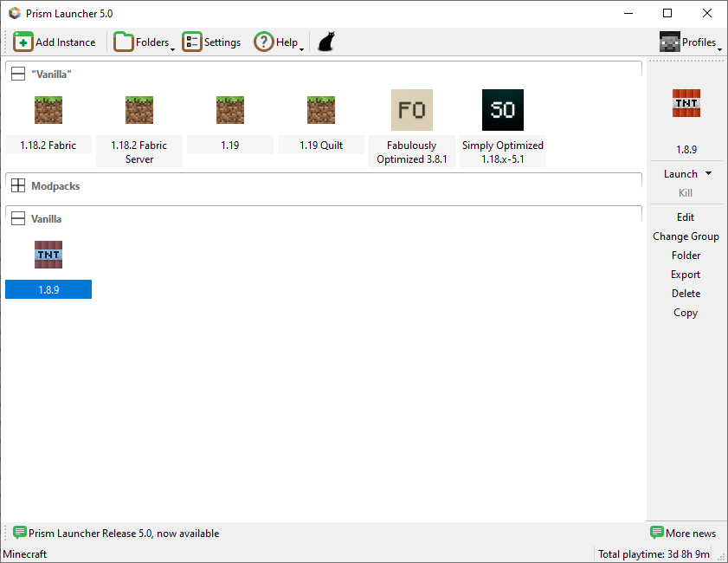The width and height of the screenshot is (728, 563).
Task: Click the 1.19 Quilt grass block icon
Action: coord(321,110)
